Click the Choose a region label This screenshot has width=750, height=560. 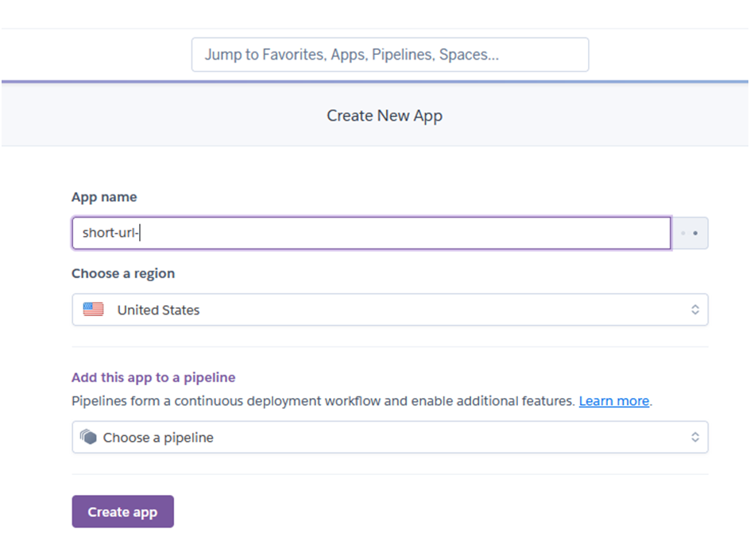(123, 273)
